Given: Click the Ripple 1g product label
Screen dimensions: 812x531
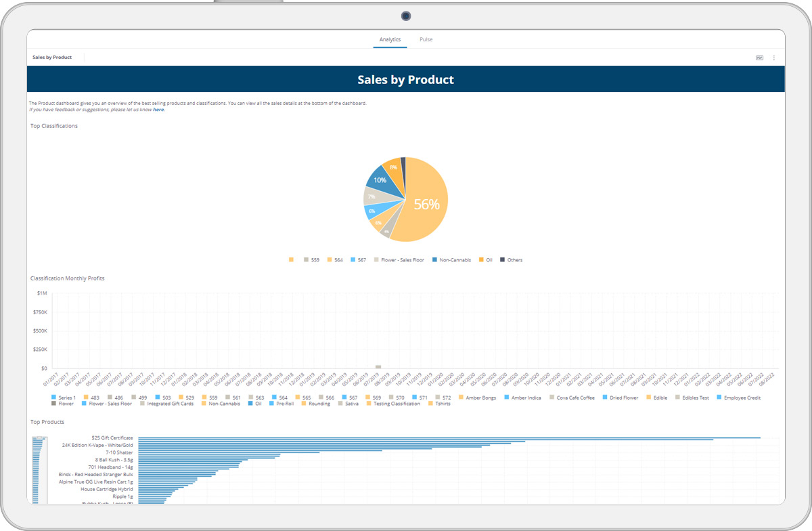Looking at the screenshot, I should click(123, 496).
